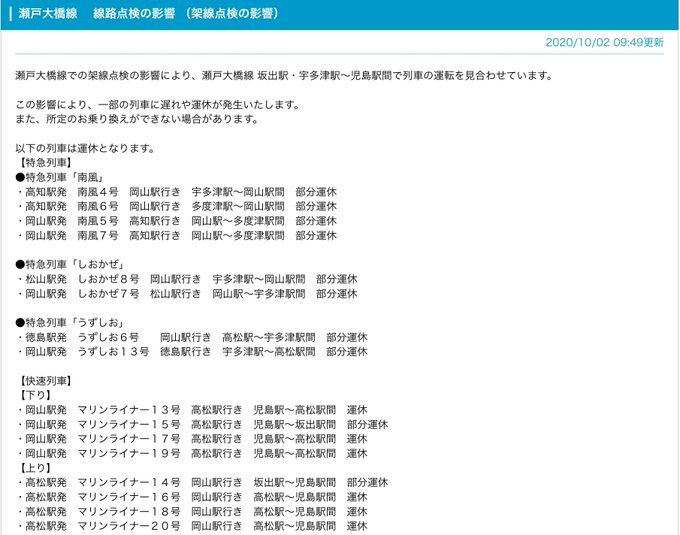This screenshot has height=535, width=680.
Task: Click the 南風５号 row
Action: [x=177, y=221]
